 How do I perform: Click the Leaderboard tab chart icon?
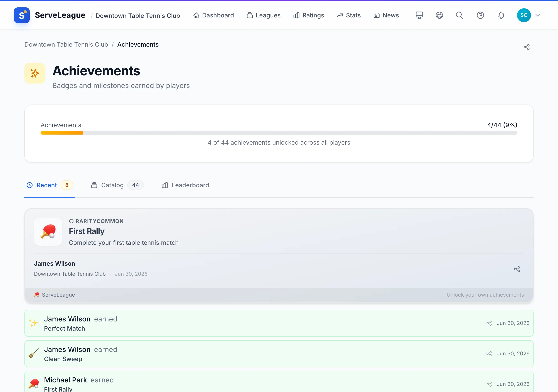165,185
